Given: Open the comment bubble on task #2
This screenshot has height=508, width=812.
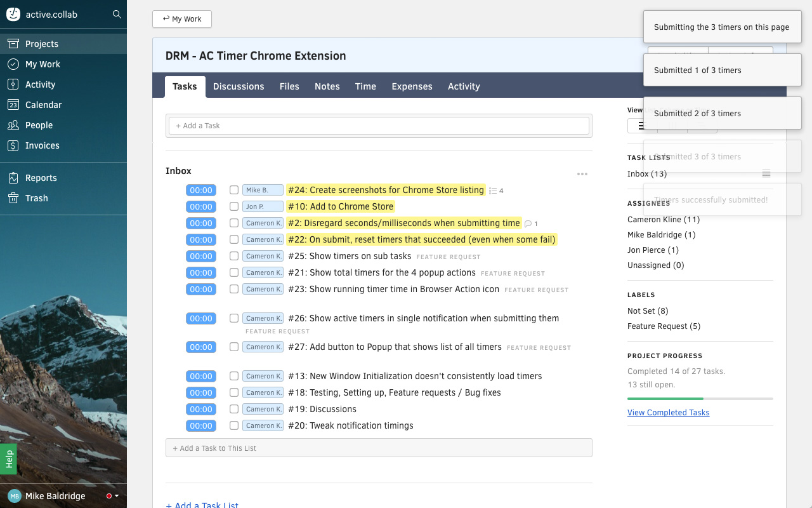Looking at the screenshot, I should point(528,223).
